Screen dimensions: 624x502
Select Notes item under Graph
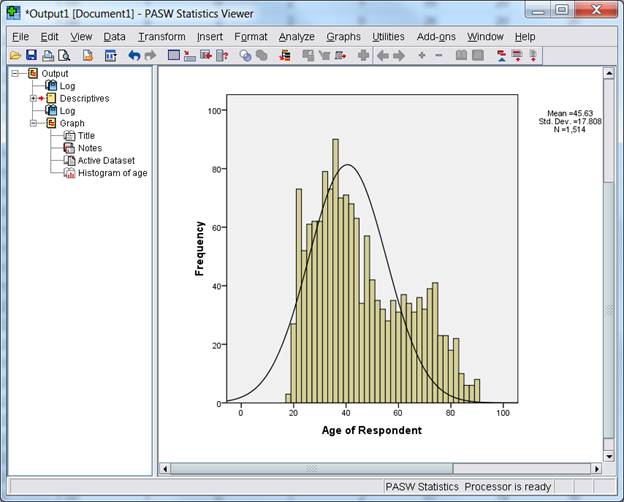point(90,148)
